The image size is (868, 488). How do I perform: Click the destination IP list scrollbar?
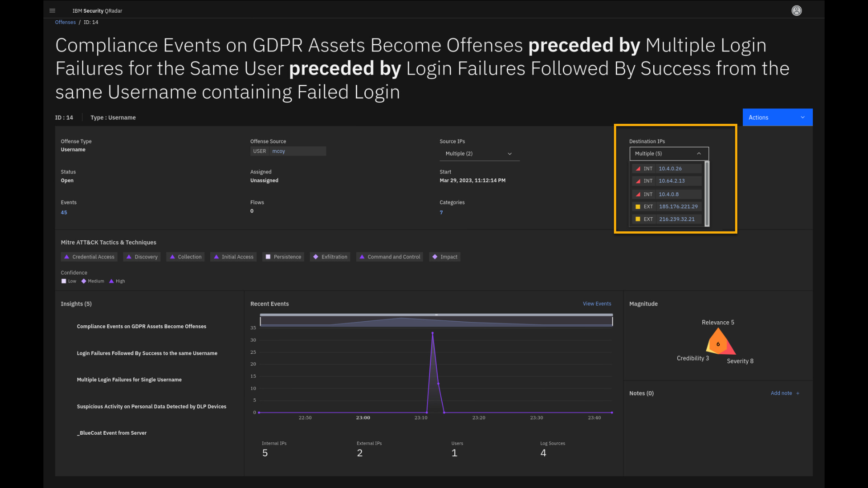tap(707, 193)
